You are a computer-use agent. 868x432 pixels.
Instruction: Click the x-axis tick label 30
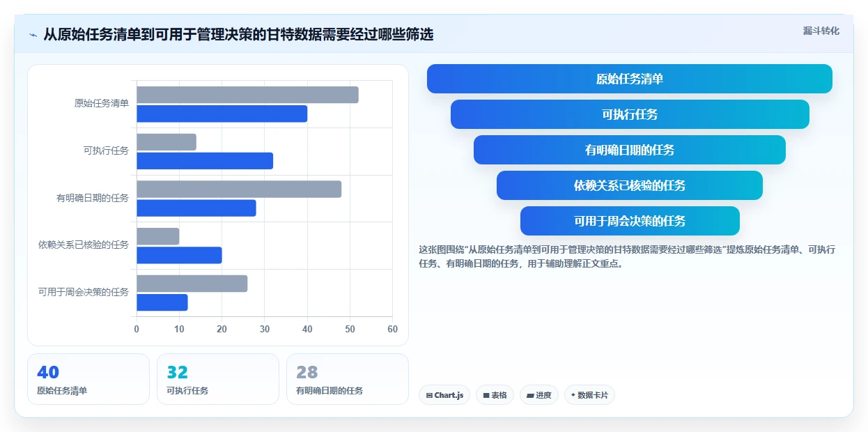pyautogui.click(x=265, y=330)
